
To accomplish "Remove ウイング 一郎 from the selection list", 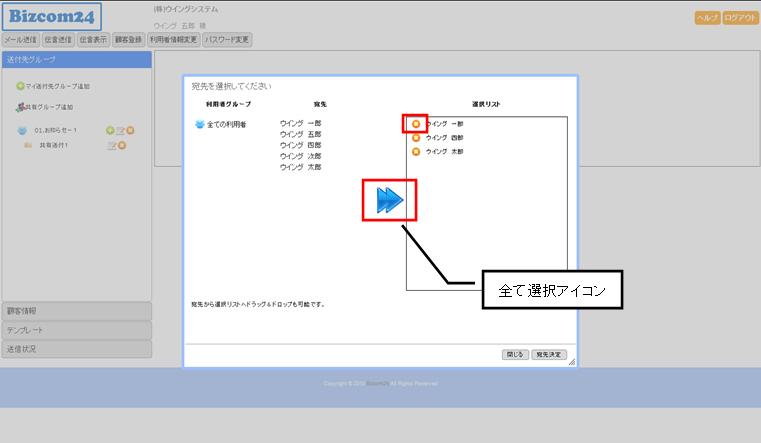I will [x=416, y=124].
